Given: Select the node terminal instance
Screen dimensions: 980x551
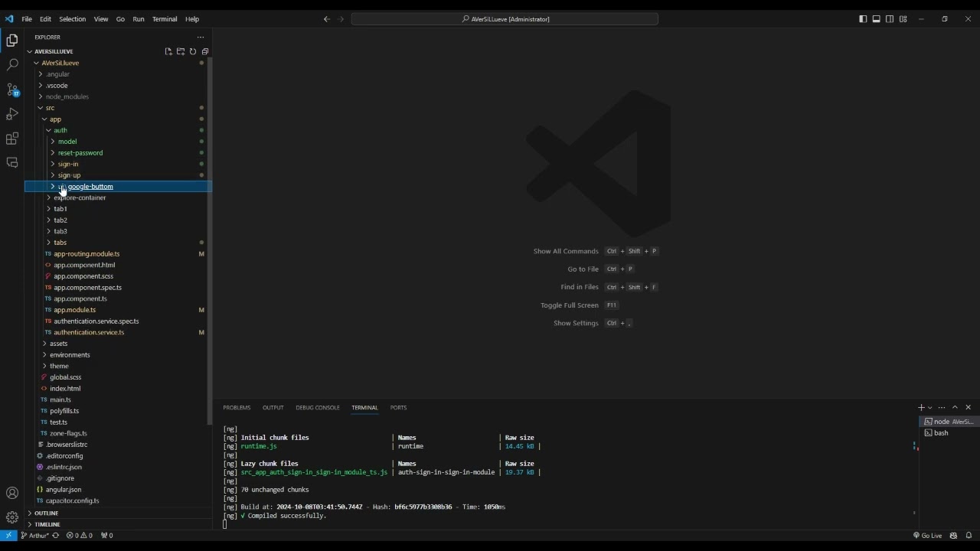Looking at the screenshot, I should [948, 422].
